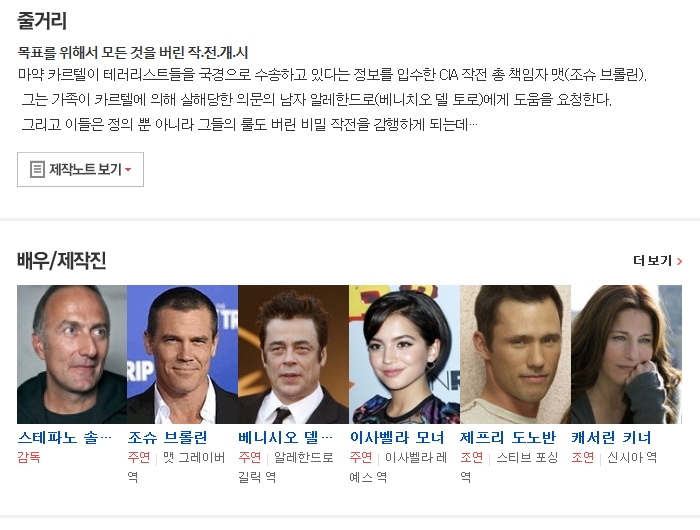Click the red chevron next to 더보기
The width and height of the screenshot is (700, 530).
point(679,261)
